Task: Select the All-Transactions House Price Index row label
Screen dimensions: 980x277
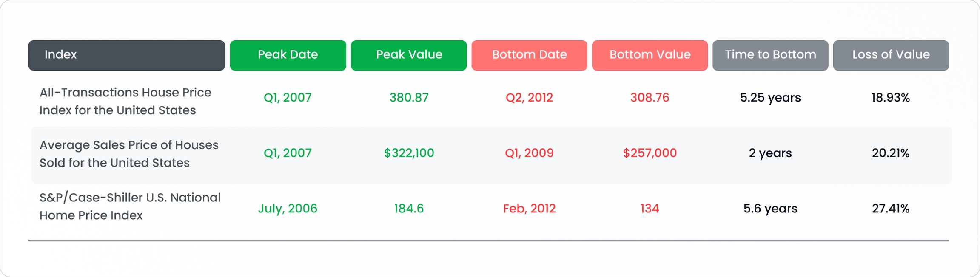Action: pyautogui.click(x=125, y=102)
